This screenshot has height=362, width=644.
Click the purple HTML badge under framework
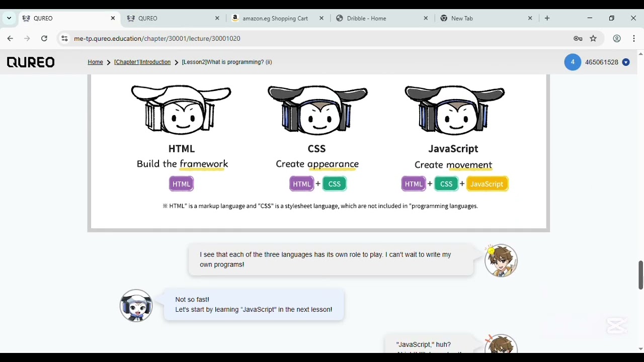pyautogui.click(x=182, y=184)
